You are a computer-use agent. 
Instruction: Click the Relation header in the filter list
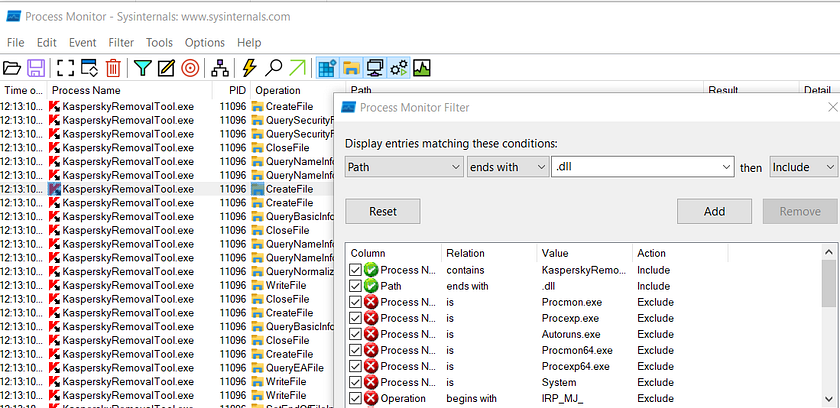coord(489,253)
